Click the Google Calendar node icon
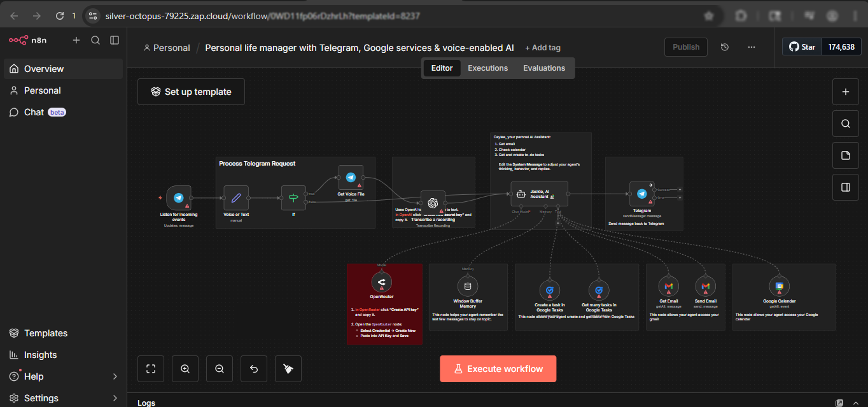The height and width of the screenshot is (407, 868). (779, 287)
